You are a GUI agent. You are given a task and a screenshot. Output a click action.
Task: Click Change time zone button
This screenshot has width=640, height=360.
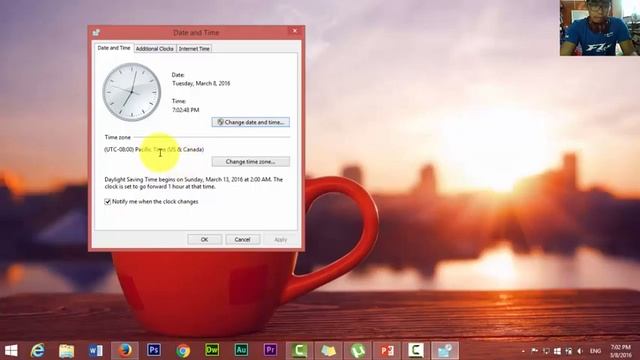[251, 162]
